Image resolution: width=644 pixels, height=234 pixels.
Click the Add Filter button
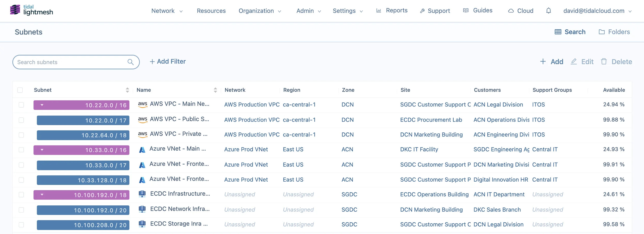pos(168,61)
